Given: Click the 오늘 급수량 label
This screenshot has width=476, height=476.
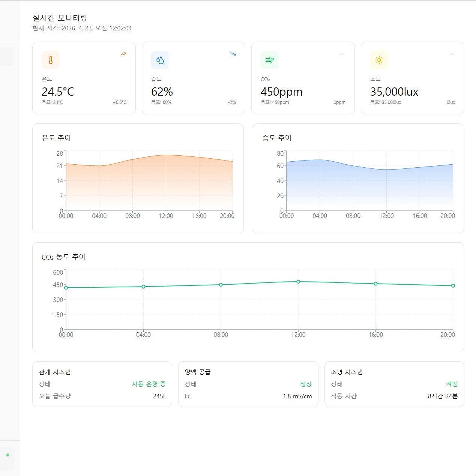Looking at the screenshot, I should (55, 396).
